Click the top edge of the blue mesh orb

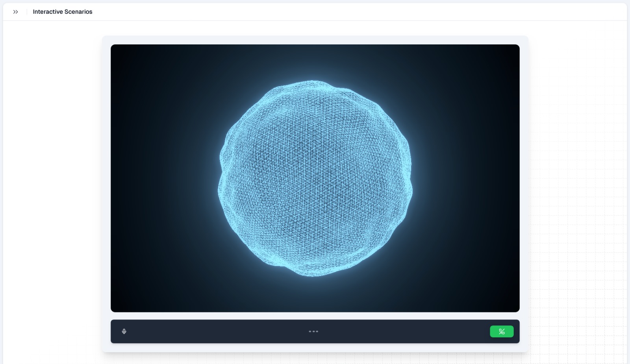313,83
